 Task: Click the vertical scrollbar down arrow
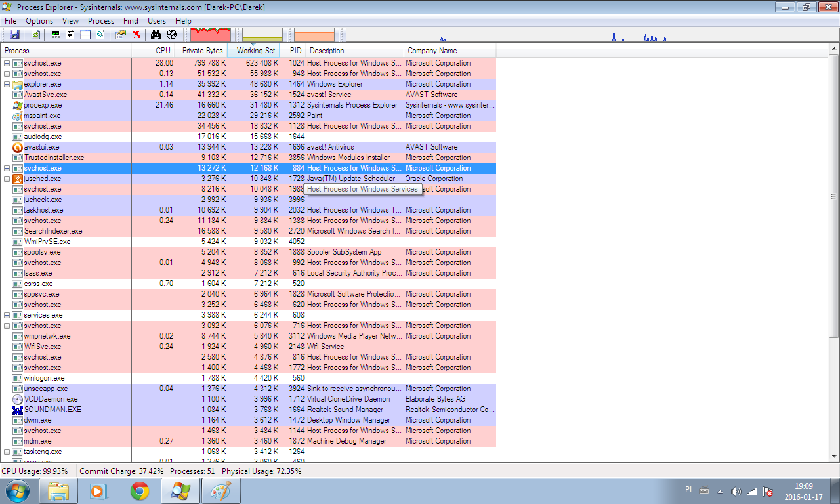pyautogui.click(x=834, y=457)
